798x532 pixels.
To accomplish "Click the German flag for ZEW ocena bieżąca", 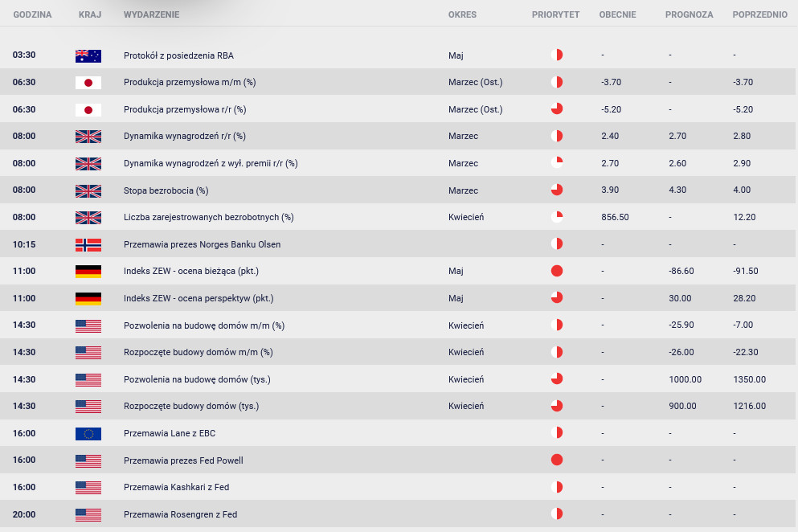I will (x=88, y=272).
